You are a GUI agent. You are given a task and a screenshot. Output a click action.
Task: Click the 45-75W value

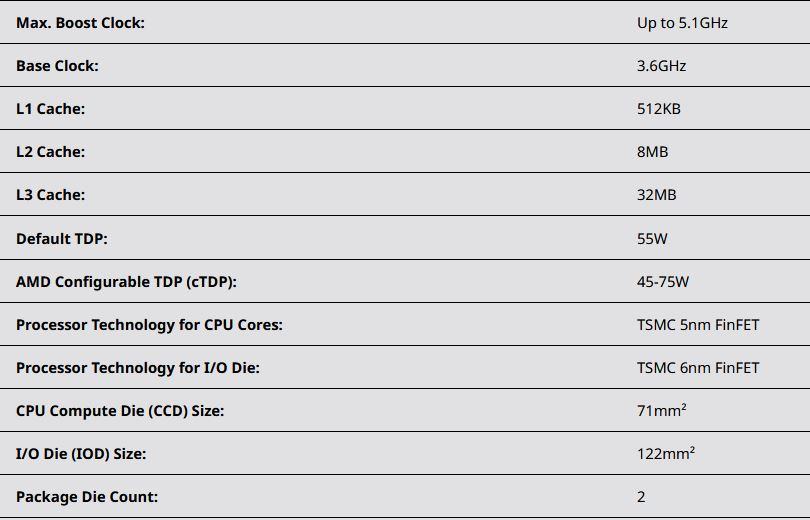click(663, 281)
